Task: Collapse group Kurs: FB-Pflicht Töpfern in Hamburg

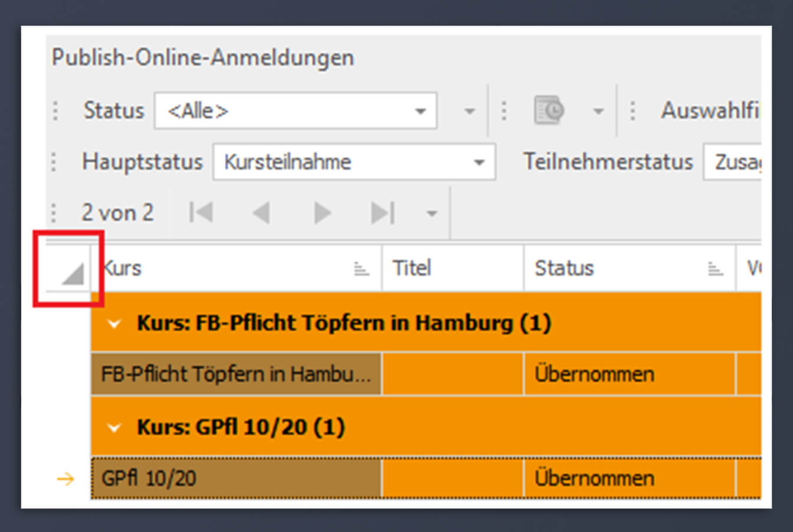Action: 113,324
